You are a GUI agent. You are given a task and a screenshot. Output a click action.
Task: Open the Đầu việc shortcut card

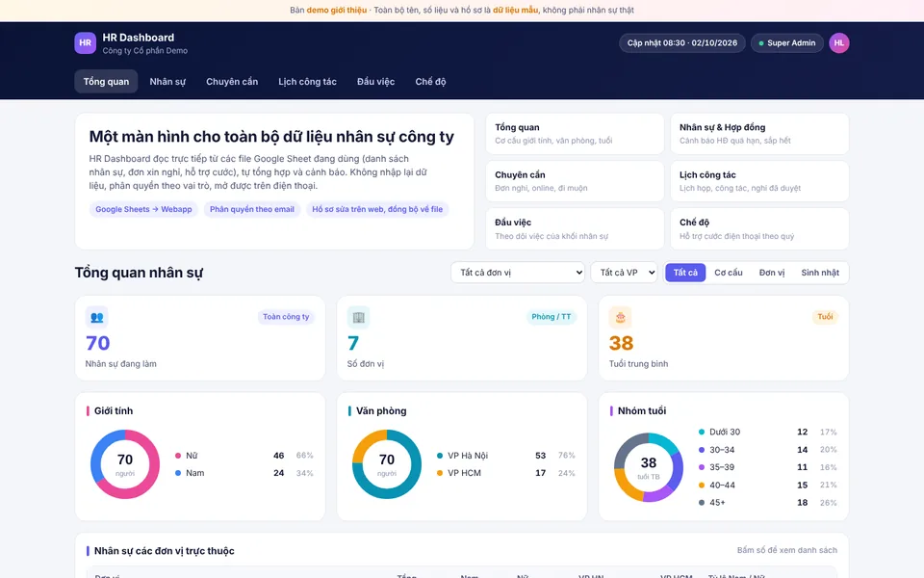point(575,229)
